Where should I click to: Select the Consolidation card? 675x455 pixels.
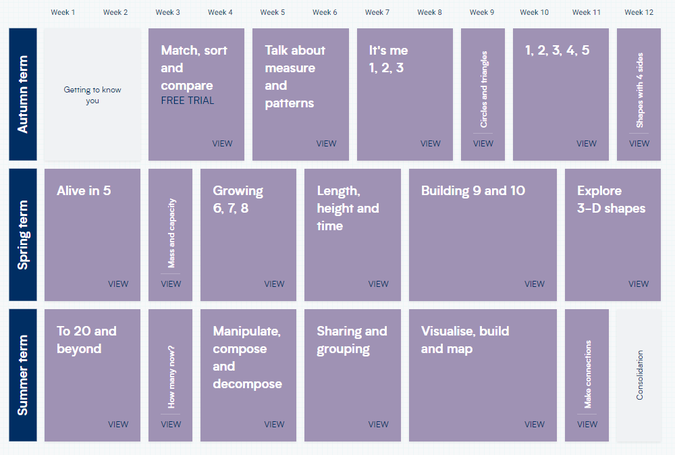639,375
